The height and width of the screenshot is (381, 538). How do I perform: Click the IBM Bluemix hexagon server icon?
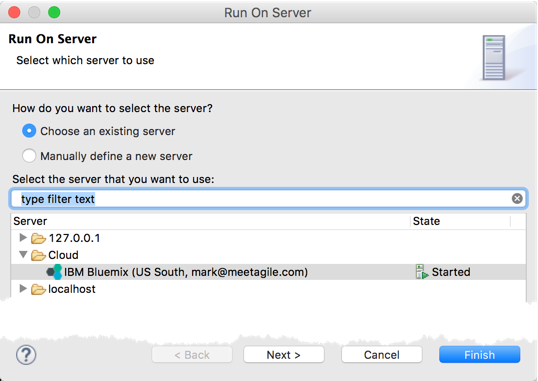tap(54, 272)
